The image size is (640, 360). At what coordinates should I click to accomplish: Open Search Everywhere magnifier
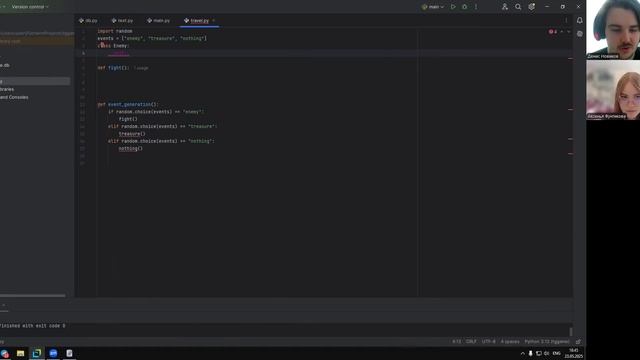click(x=518, y=7)
